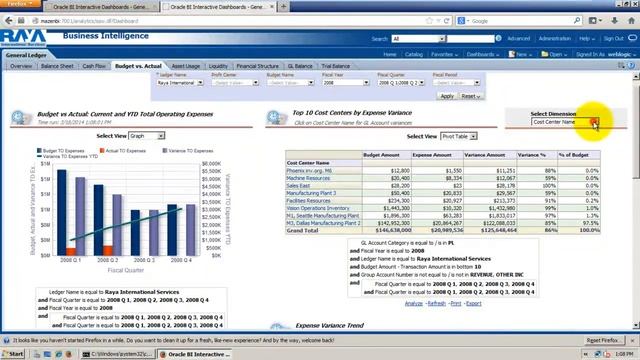Screen dimensions: 640x360
Task: Click the Administration link
Action: [x=554, y=38]
